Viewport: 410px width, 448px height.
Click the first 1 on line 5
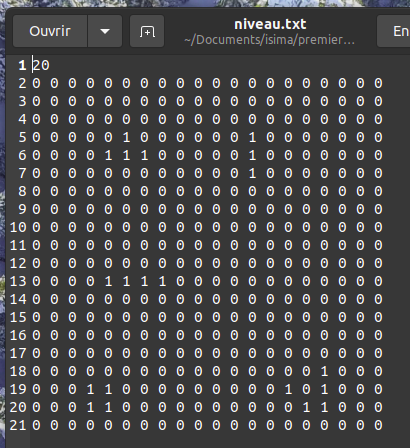coord(126,137)
